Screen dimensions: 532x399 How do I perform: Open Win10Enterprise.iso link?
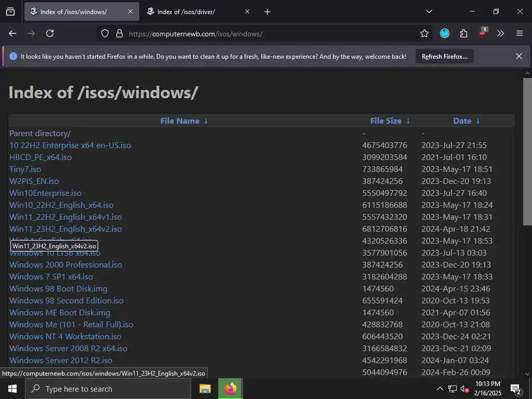click(46, 193)
